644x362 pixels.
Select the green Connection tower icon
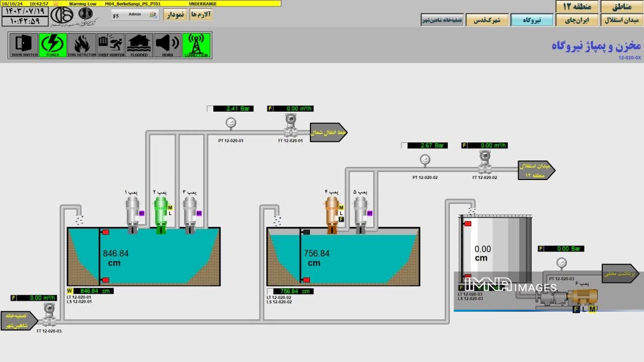(x=196, y=45)
